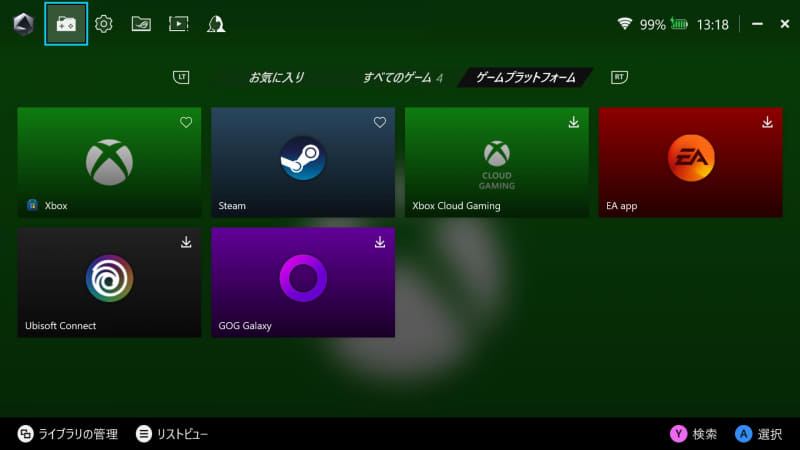Click the A 選択 select button

(759, 434)
